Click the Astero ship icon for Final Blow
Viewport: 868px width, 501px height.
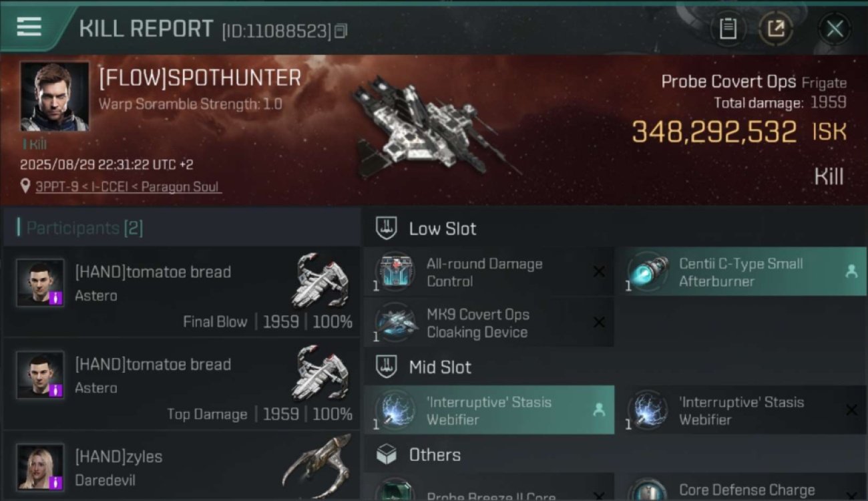tap(320, 280)
